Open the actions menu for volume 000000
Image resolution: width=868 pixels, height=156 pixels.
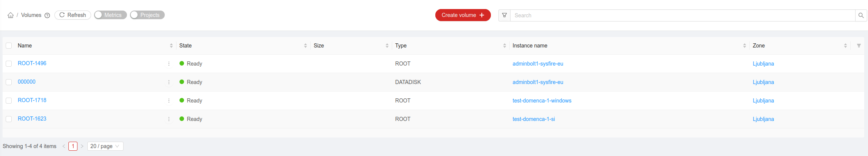point(169,82)
